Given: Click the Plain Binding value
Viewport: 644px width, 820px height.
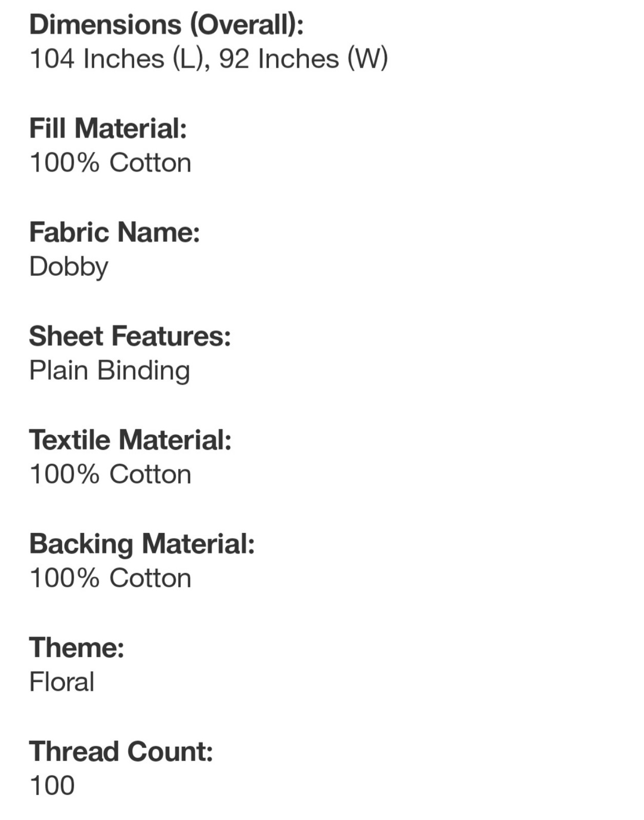Looking at the screenshot, I should 110,371.
